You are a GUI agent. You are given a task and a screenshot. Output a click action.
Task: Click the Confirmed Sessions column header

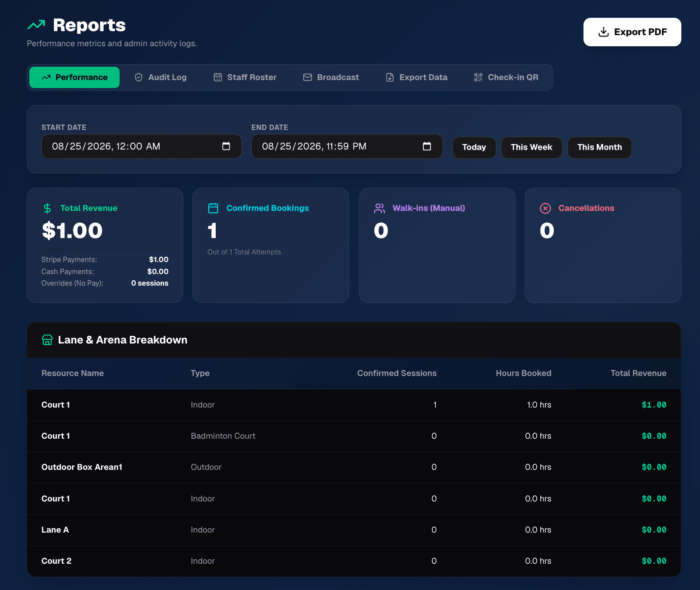click(x=397, y=373)
